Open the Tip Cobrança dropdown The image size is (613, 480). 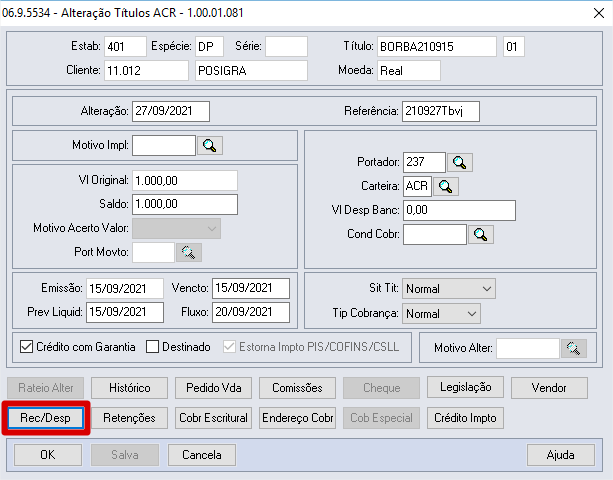[x=441, y=313]
